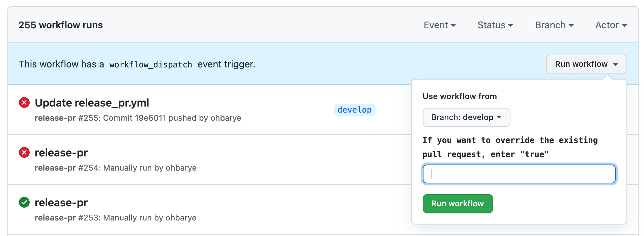Screen dimensions: 644x236
Task: Click the caret next to Branch: develop
Action: 499,117
